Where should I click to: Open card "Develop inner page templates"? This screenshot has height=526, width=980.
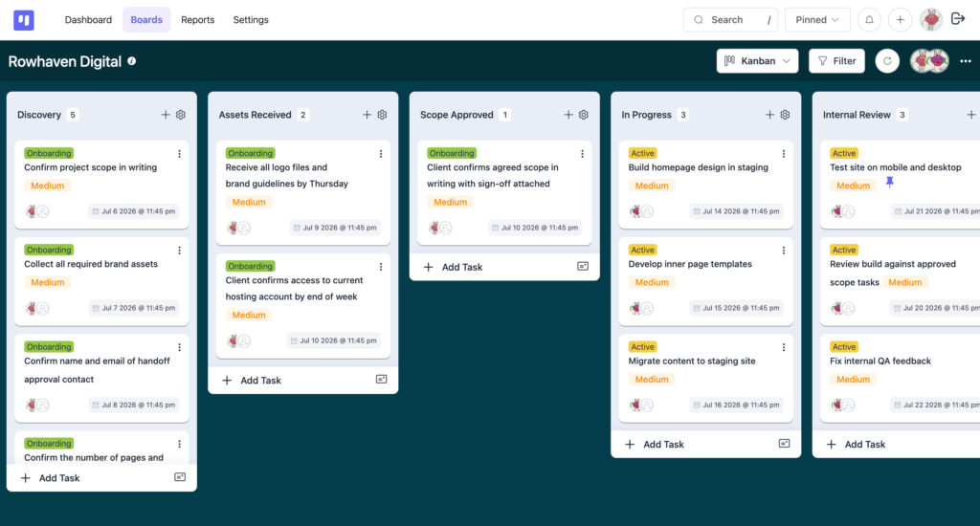pyautogui.click(x=690, y=264)
